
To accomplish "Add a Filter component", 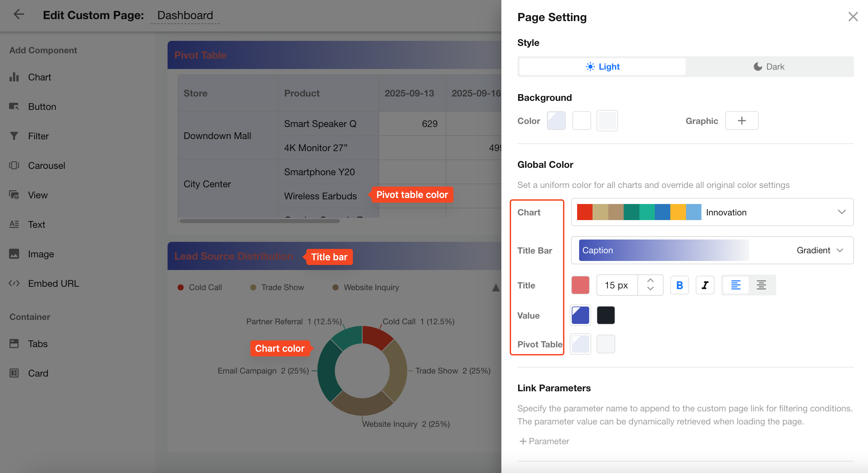I will tap(38, 136).
